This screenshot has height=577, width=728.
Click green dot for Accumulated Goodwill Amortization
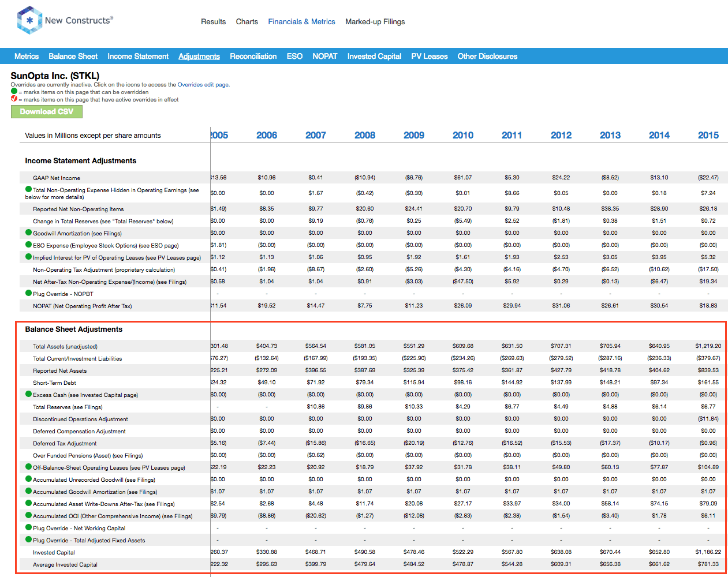pyautogui.click(x=28, y=491)
